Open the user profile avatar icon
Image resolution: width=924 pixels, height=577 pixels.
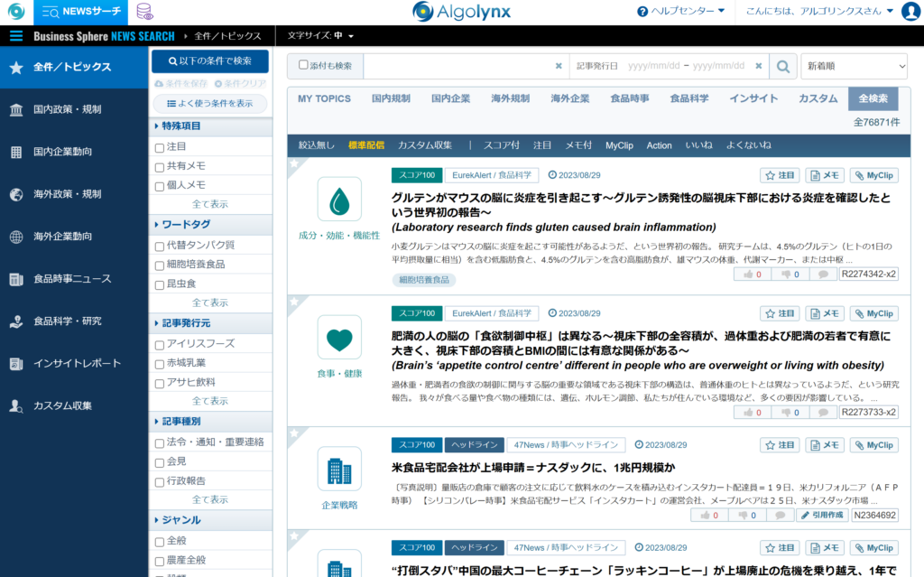[x=910, y=12]
